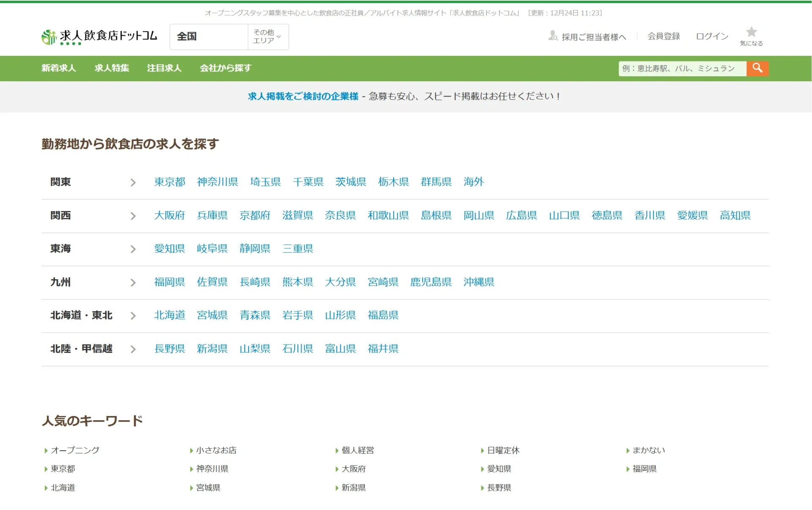Open the 新着求人 menu item
This screenshot has width=812, height=510.
coord(58,68)
